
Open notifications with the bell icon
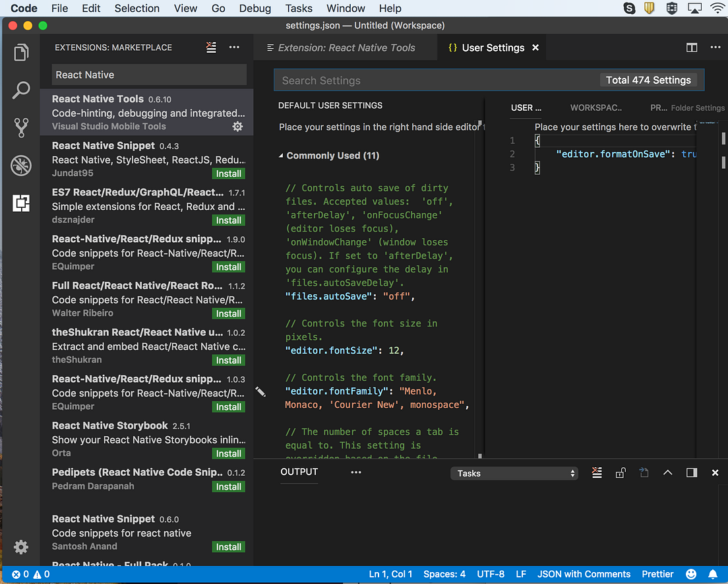tap(713, 574)
